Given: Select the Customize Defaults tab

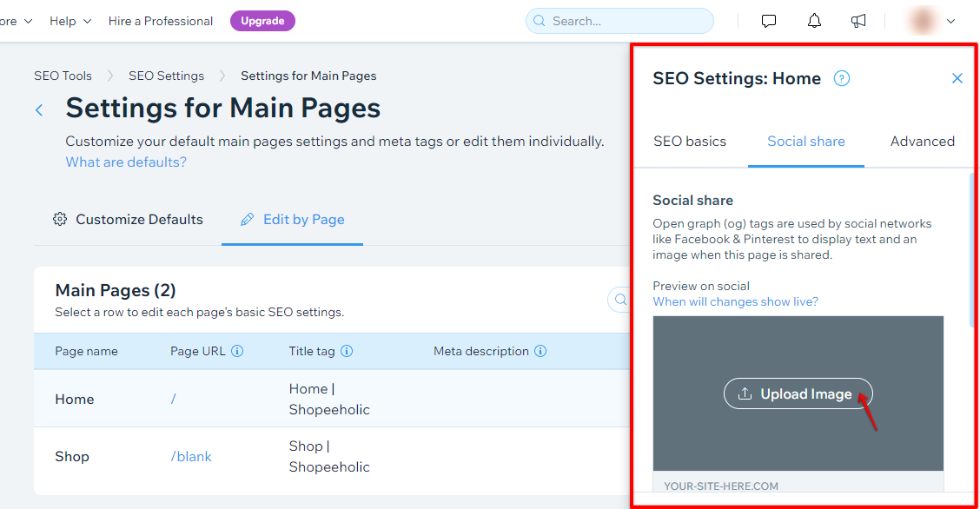Looking at the screenshot, I should pyautogui.click(x=128, y=220).
